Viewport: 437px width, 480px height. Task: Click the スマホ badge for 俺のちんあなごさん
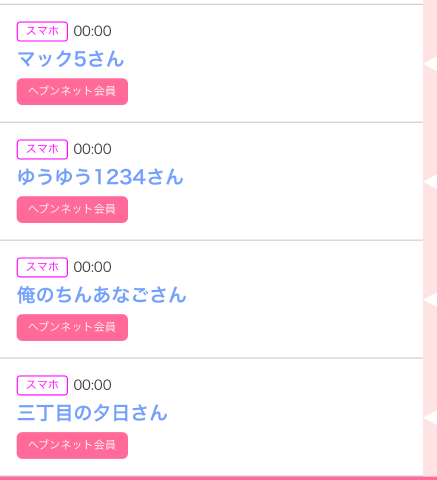[42, 267]
